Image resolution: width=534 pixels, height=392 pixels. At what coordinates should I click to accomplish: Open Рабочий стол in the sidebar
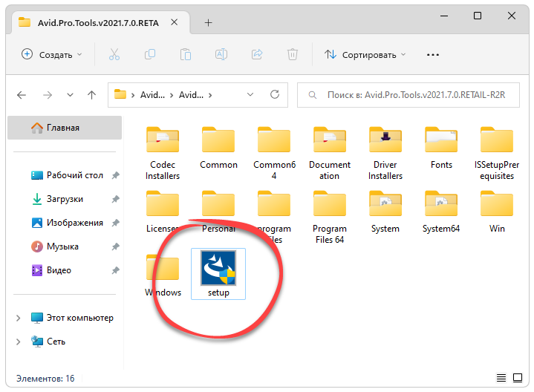(x=67, y=175)
